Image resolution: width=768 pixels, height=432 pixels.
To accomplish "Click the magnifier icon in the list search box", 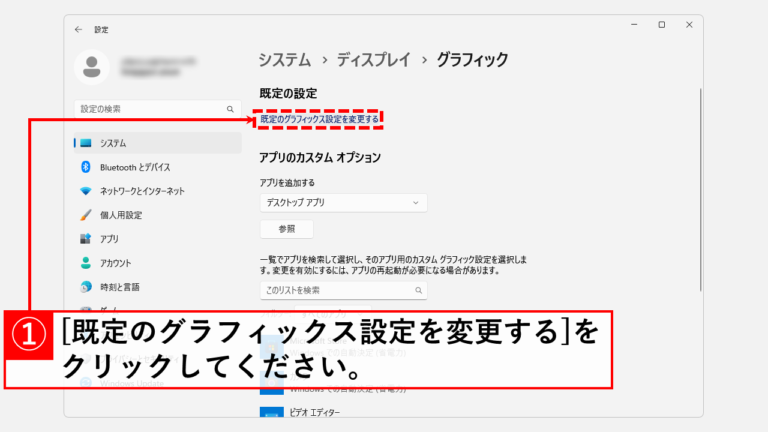I will pyautogui.click(x=418, y=290).
